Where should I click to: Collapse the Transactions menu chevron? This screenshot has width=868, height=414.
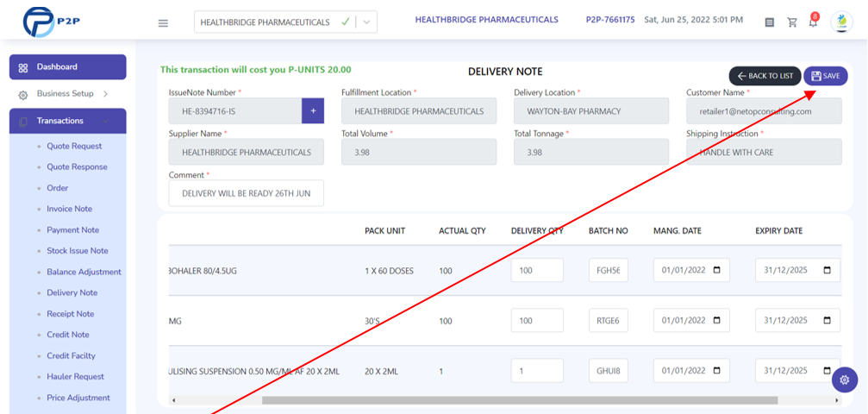[105, 121]
